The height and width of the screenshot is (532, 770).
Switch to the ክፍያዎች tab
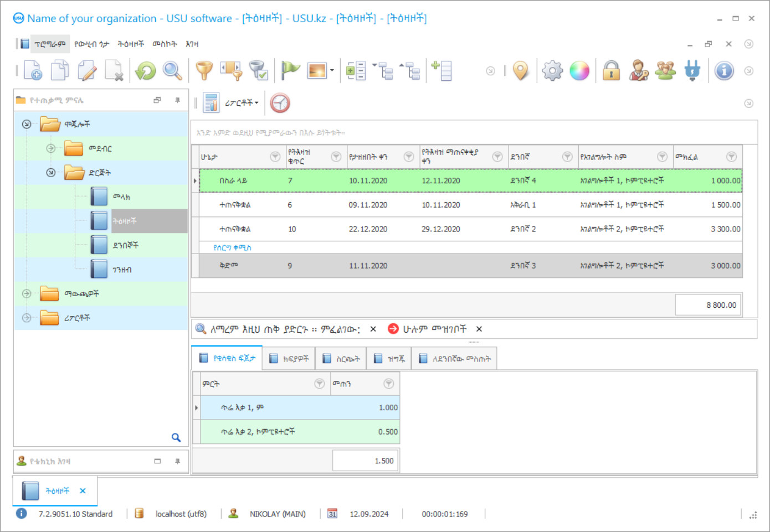point(289,359)
